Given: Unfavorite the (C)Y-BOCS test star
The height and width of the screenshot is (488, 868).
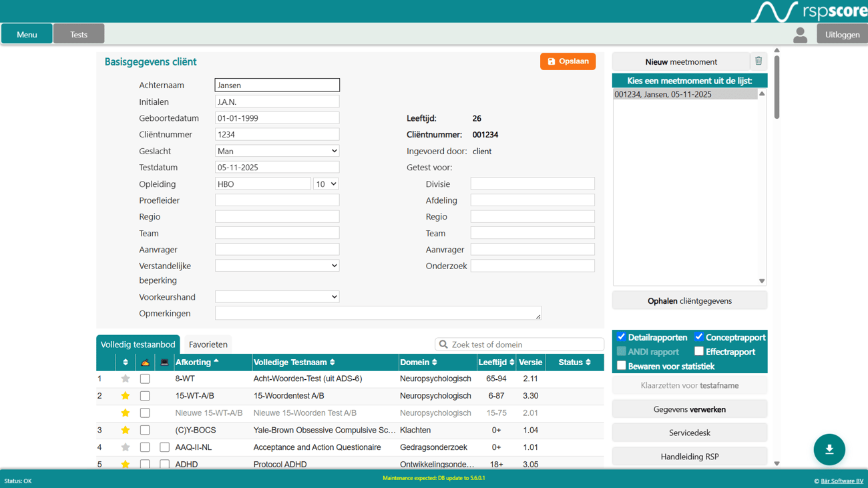Looking at the screenshot, I should point(125,431).
